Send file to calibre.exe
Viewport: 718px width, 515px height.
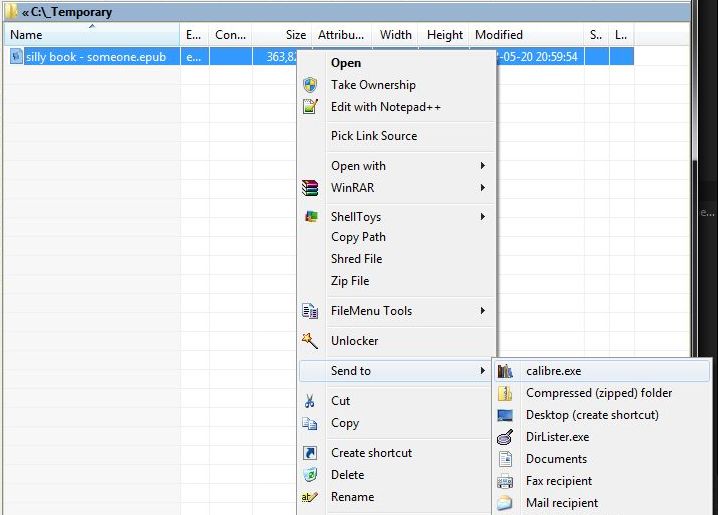click(x=602, y=371)
